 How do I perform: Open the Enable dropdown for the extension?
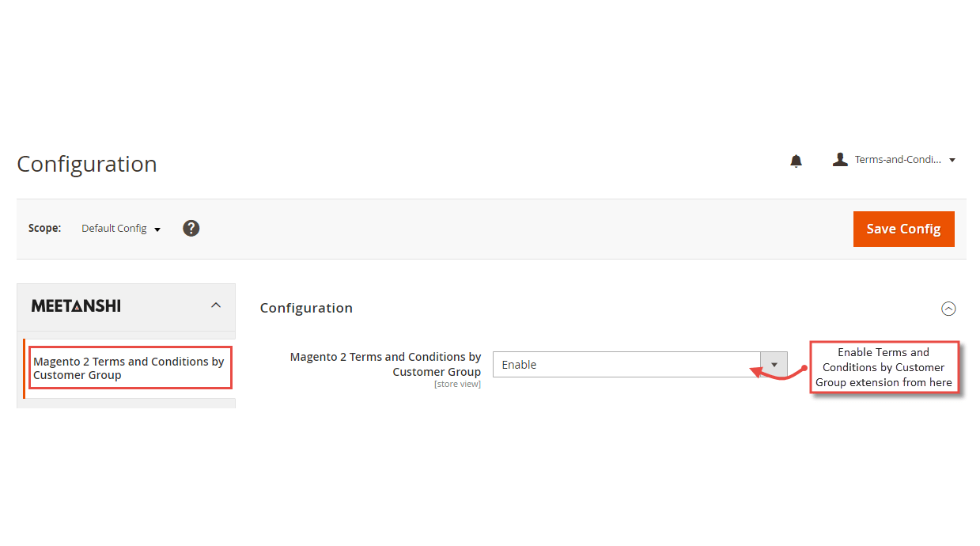point(640,365)
